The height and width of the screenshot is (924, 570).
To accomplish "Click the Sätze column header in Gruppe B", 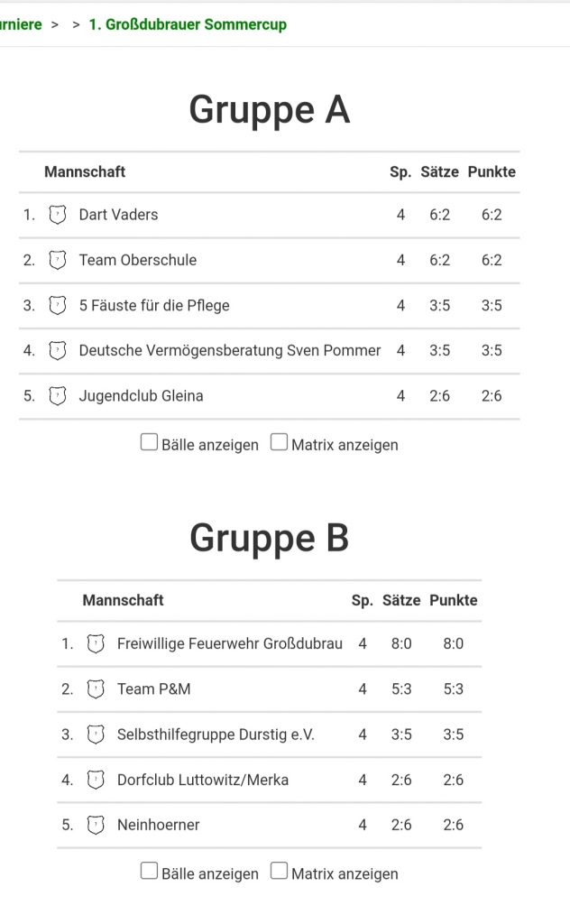I will pyautogui.click(x=401, y=600).
